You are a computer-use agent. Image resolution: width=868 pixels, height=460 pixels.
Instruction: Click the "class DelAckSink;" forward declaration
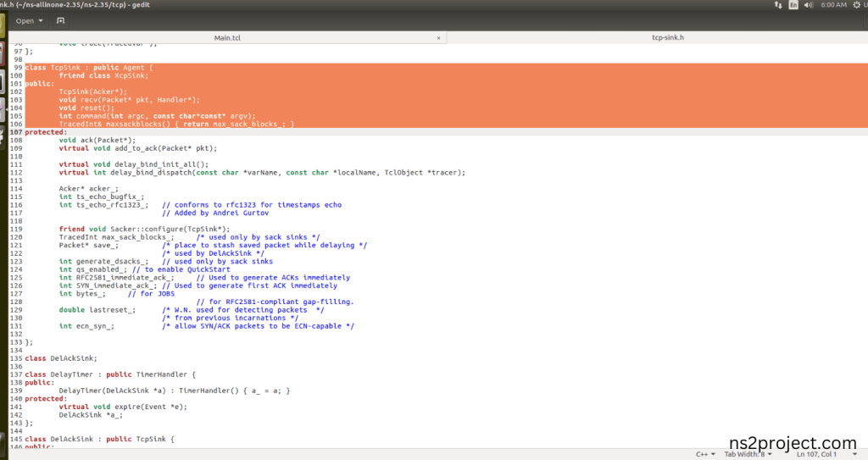(x=61, y=358)
